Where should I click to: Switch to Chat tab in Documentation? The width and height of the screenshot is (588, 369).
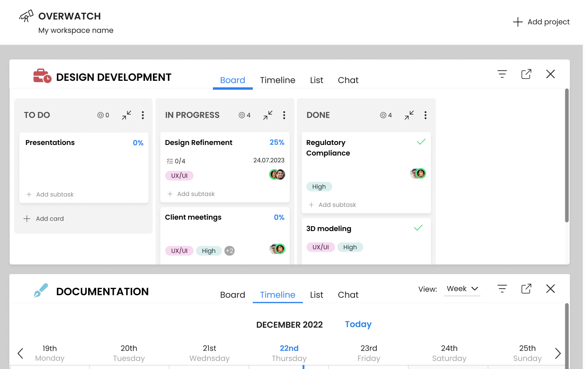click(x=348, y=295)
